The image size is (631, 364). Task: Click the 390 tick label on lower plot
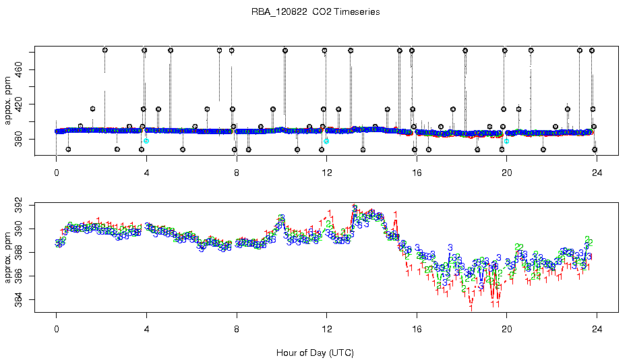[x=18, y=229]
